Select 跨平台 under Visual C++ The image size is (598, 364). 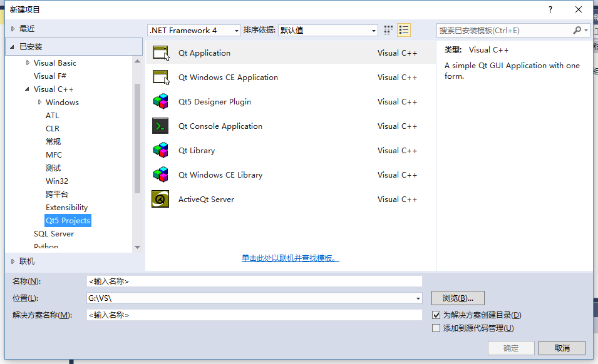57,194
